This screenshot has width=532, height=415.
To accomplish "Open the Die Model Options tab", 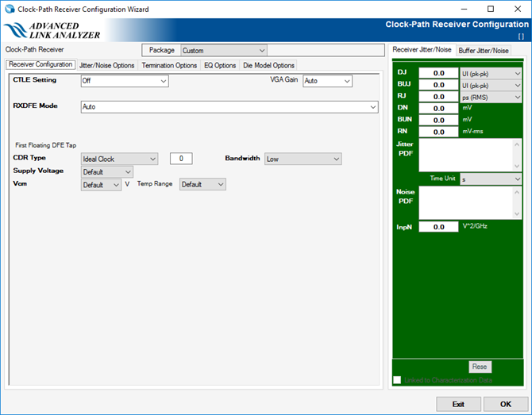I will click(268, 65).
